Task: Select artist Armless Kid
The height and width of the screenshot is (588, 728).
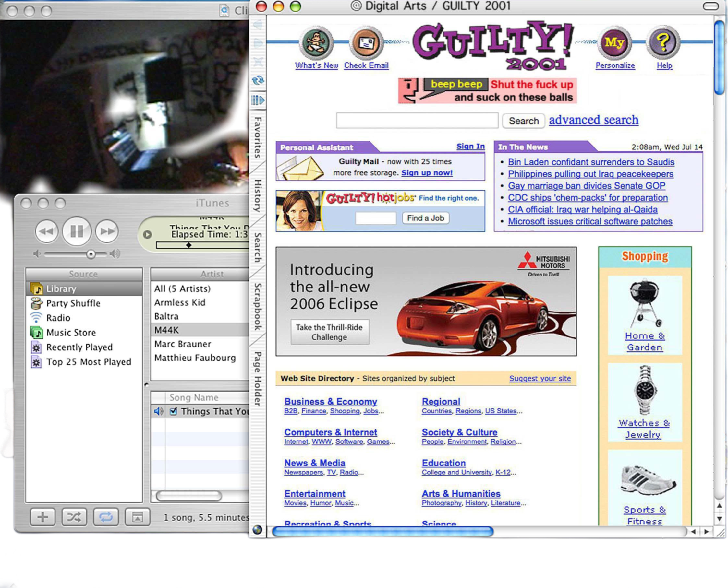Action: (200, 302)
